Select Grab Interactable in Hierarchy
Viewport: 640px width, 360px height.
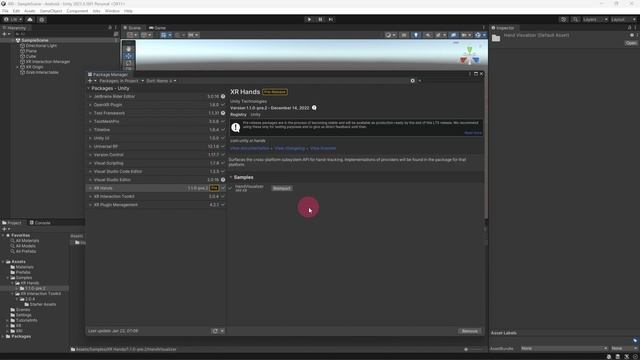point(42,72)
